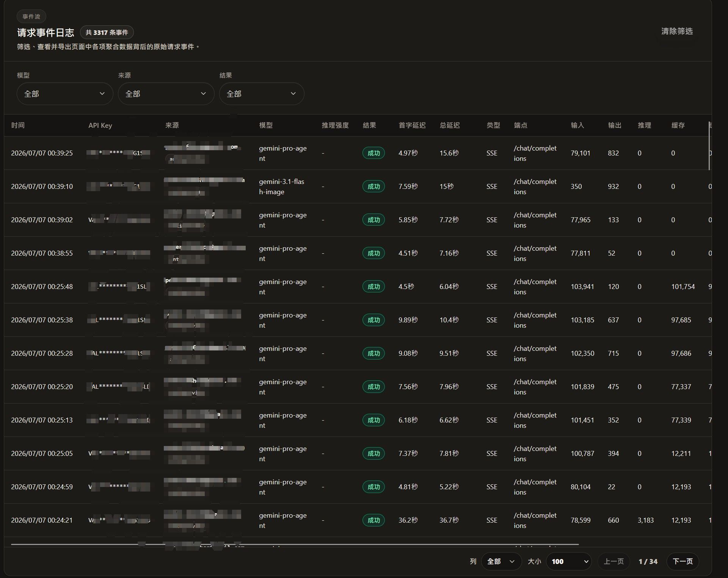Open the 模型 filter dropdown

[x=65, y=94]
